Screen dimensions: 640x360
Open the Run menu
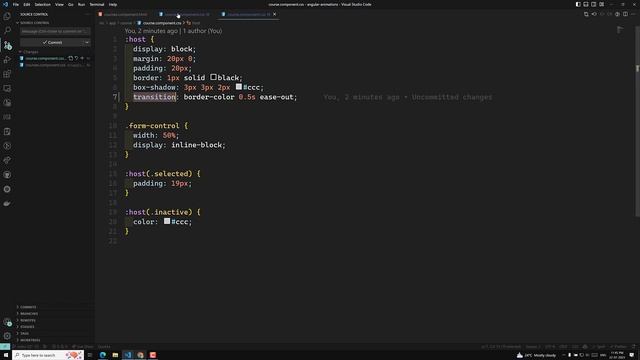81,4
